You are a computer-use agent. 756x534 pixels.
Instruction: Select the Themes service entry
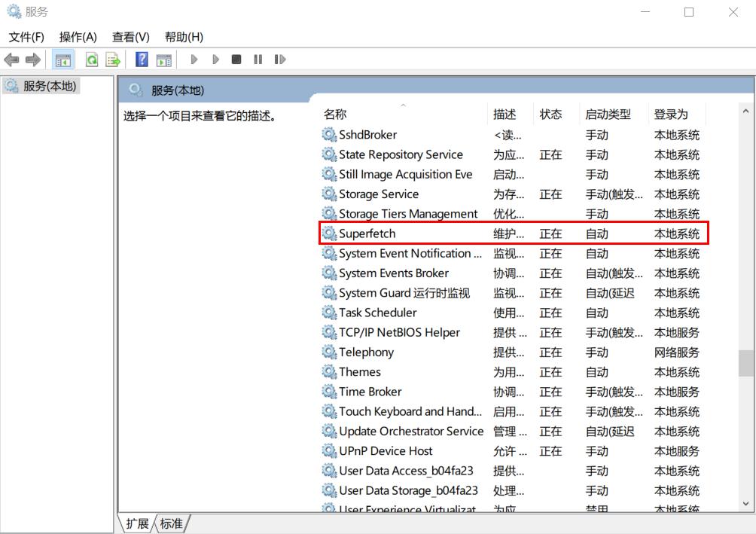click(x=360, y=371)
